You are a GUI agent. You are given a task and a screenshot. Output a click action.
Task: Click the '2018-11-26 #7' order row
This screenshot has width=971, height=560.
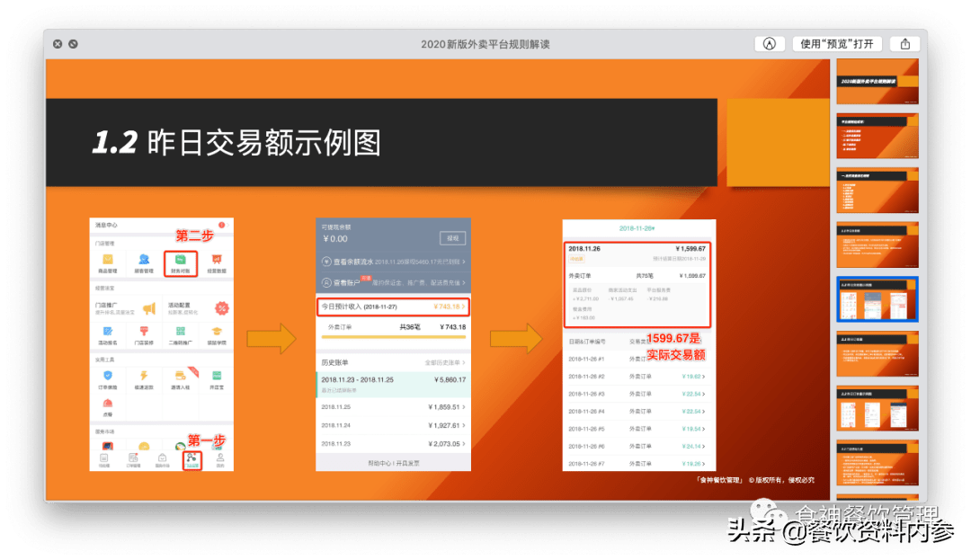pos(638,464)
